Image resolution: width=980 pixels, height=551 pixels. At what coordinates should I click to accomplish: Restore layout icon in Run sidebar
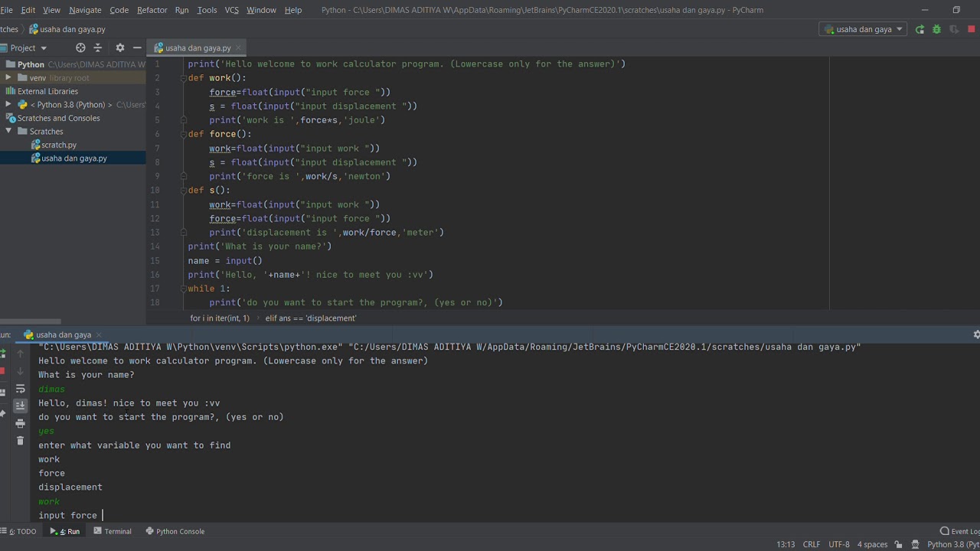coord(2,393)
